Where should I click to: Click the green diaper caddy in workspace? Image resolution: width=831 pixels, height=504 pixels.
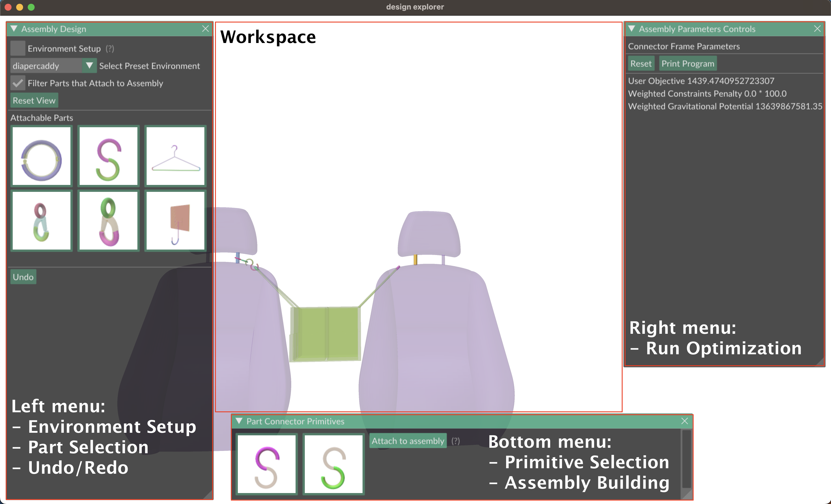click(x=326, y=334)
